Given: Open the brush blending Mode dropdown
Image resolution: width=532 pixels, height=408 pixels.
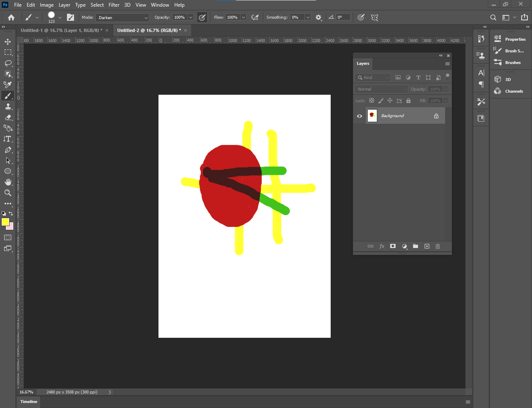Looking at the screenshot, I should click(x=122, y=17).
